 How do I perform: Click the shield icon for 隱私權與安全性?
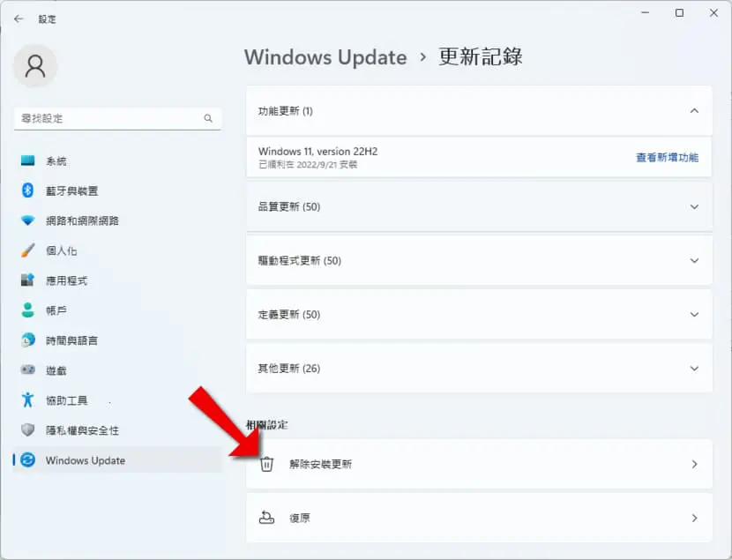coord(27,429)
